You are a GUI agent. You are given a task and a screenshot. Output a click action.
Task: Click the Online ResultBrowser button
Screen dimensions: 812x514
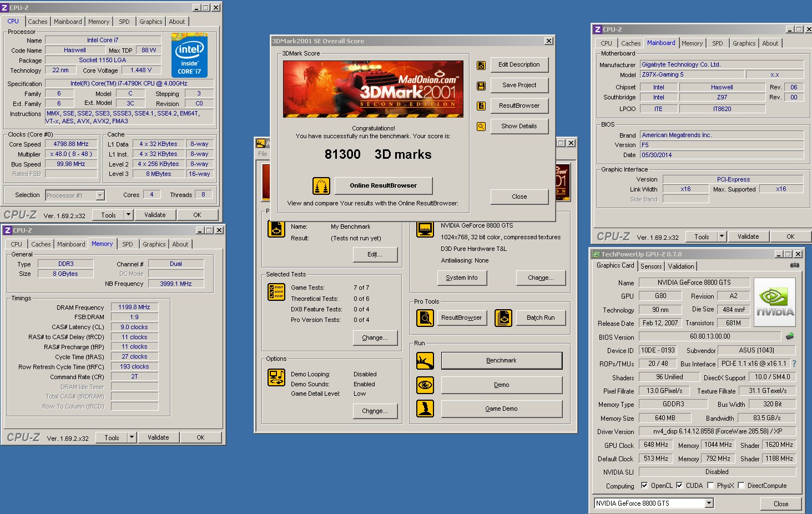pyautogui.click(x=384, y=186)
